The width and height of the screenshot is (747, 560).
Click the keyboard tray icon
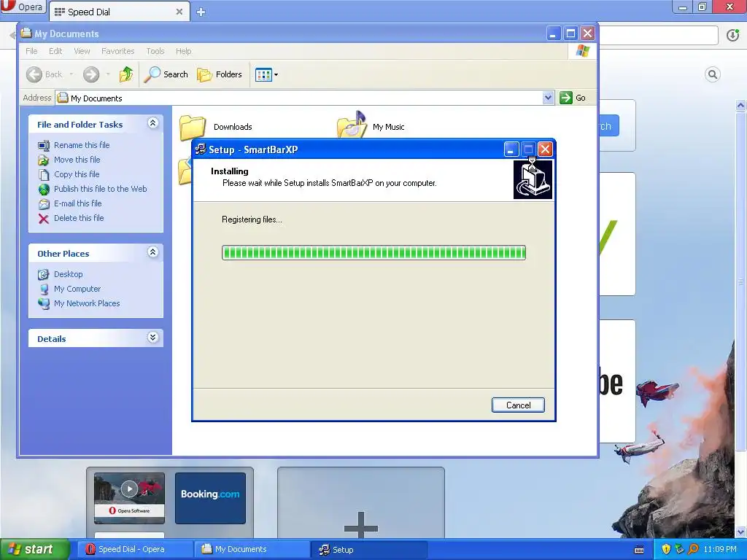639,550
